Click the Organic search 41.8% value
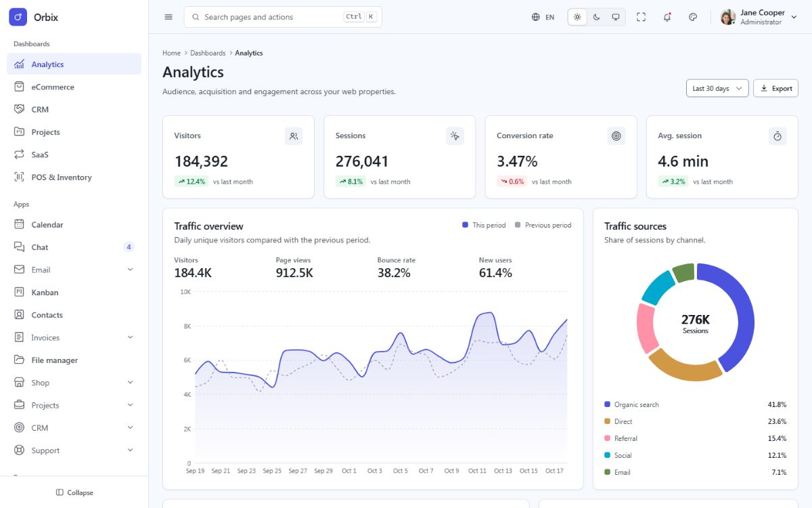The height and width of the screenshot is (508, 812). 777,404
